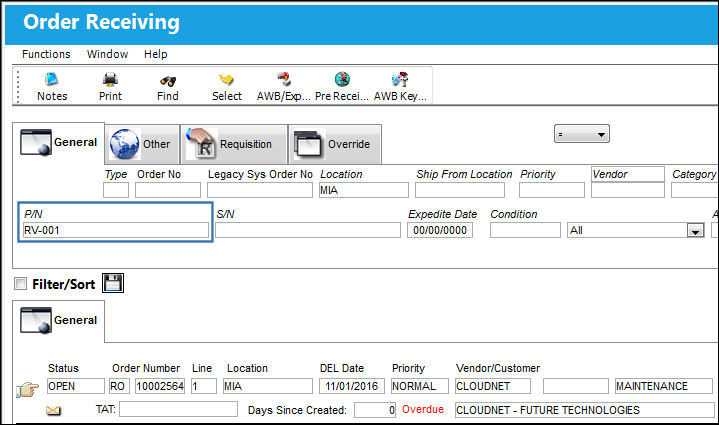Click the Ship From Location field
719x425 pixels.
click(x=460, y=190)
